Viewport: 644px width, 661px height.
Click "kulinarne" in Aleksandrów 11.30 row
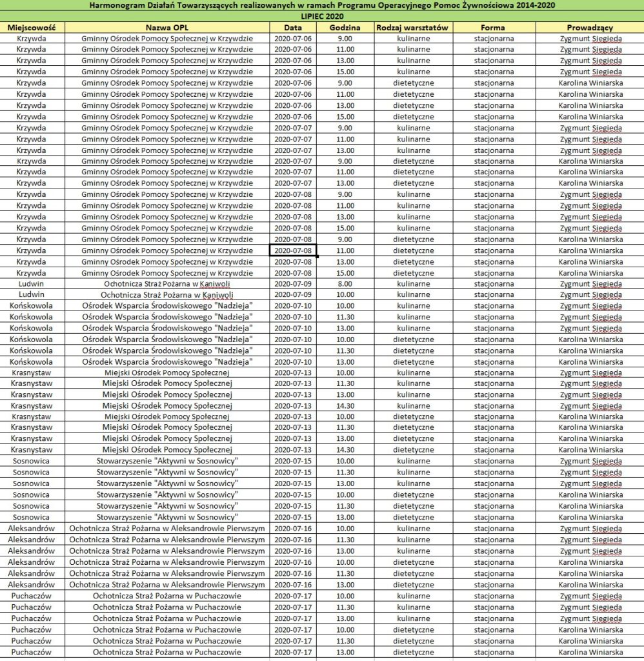pos(414,540)
